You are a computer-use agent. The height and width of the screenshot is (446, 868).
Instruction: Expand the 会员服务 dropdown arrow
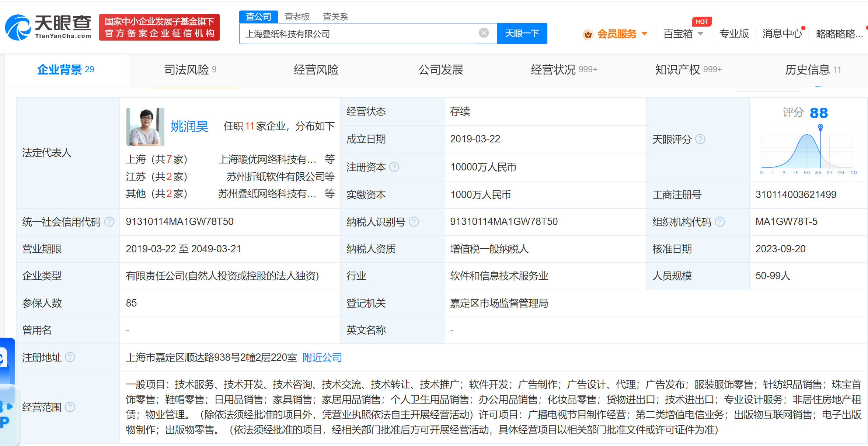click(x=645, y=34)
